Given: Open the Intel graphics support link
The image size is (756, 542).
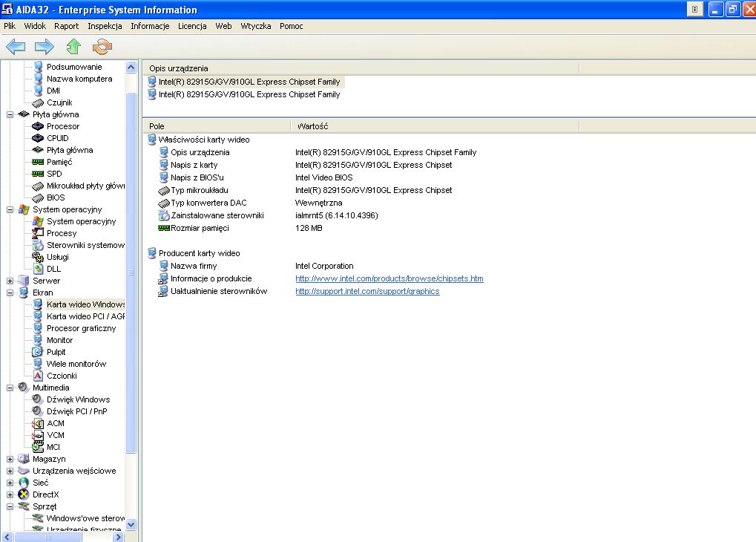Looking at the screenshot, I should [x=367, y=291].
